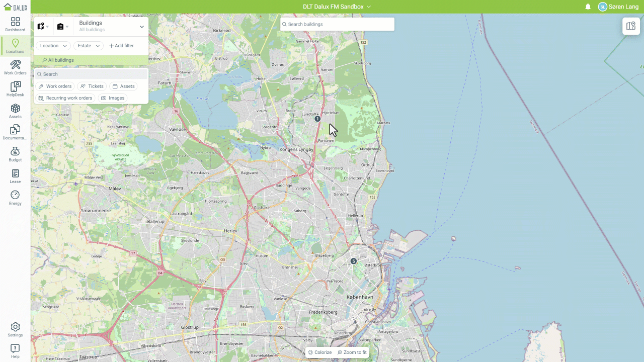Select the All buildings list entry
644x362 pixels.
(x=61, y=60)
